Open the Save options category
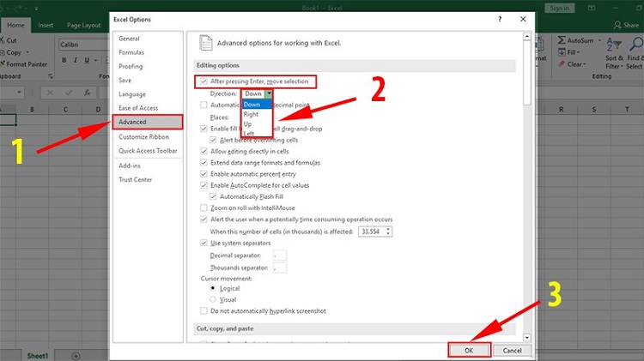The image size is (644, 361). [125, 81]
